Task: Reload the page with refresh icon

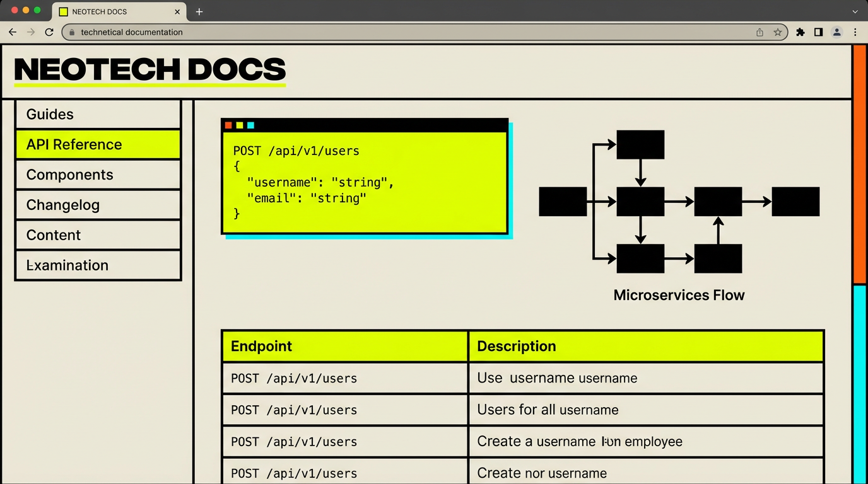Action: click(x=49, y=32)
